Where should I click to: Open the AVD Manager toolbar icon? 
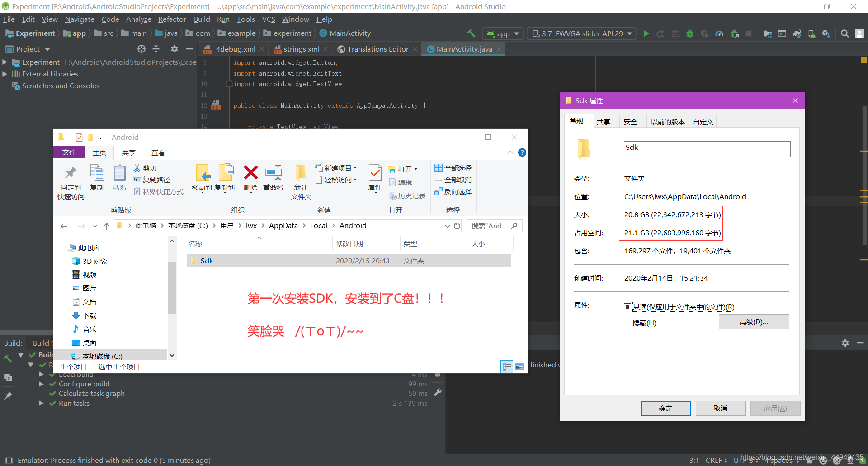point(812,33)
